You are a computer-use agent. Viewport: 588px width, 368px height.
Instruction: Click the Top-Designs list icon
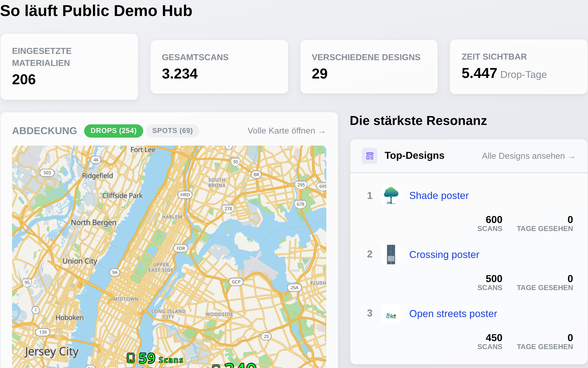370,156
